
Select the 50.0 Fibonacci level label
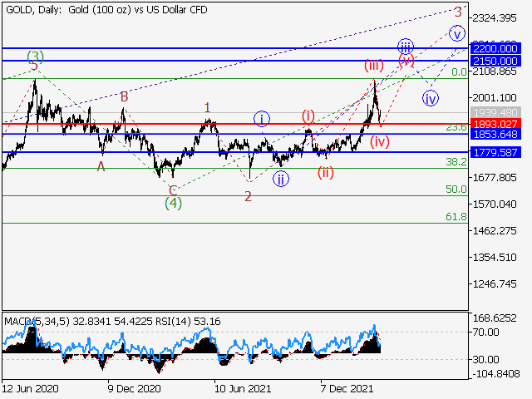click(x=456, y=190)
